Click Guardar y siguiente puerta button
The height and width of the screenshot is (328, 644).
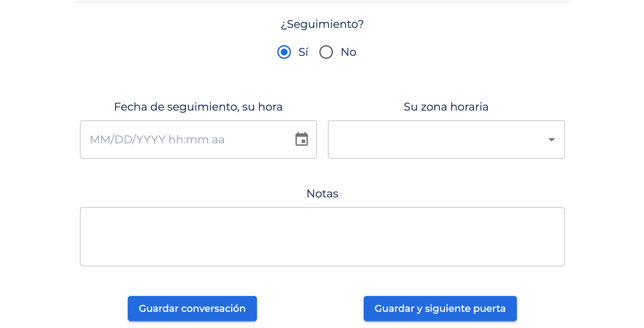(x=440, y=308)
